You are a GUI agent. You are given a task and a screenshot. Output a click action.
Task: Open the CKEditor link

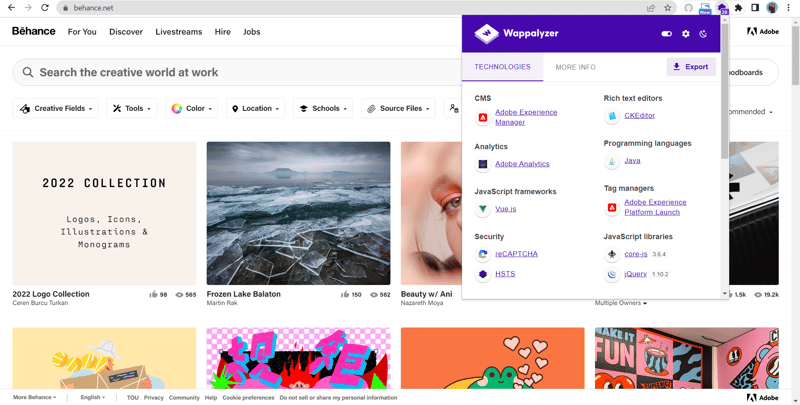[x=640, y=115]
